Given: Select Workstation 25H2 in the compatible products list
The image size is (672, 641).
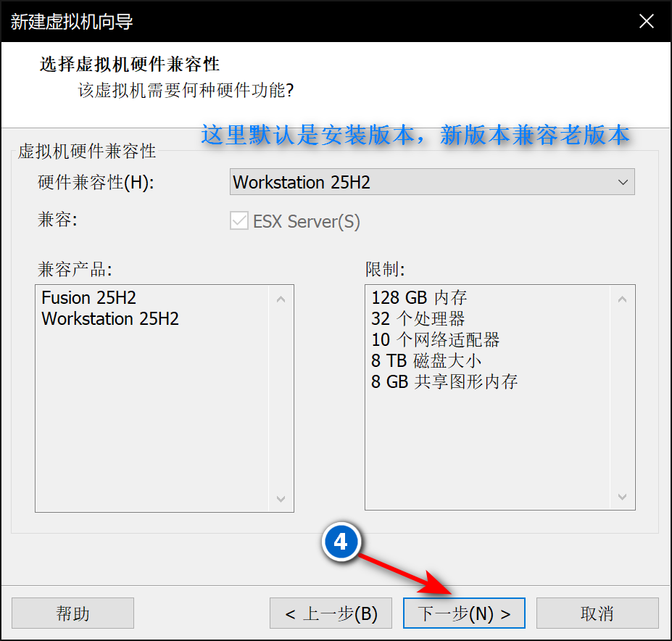Looking at the screenshot, I should tap(110, 318).
